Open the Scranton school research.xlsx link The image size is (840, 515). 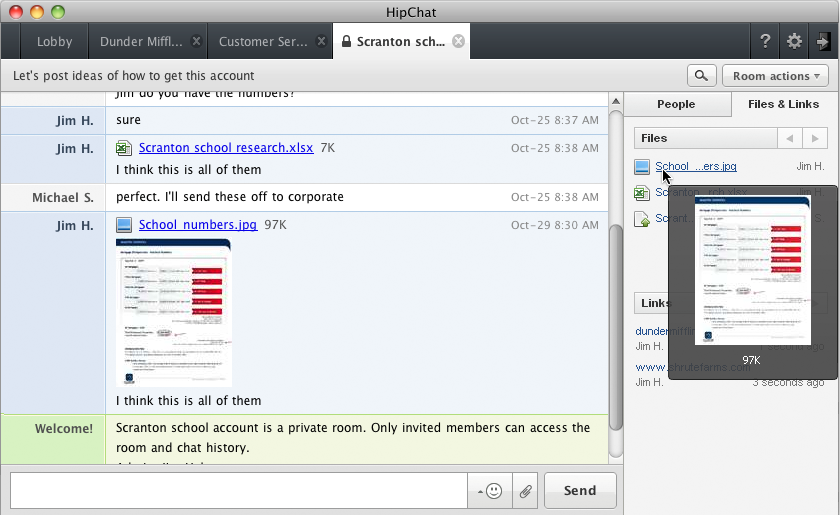pyautogui.click(x=226, y=147)
